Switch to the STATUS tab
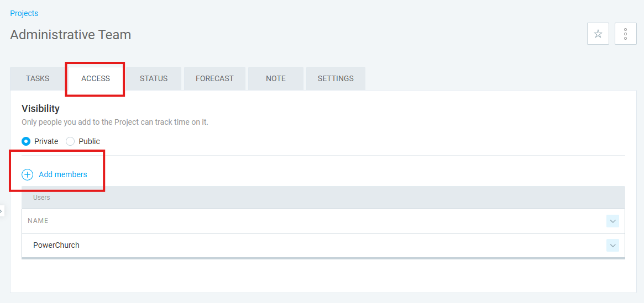644x303 pixels. tap(154, 79)
